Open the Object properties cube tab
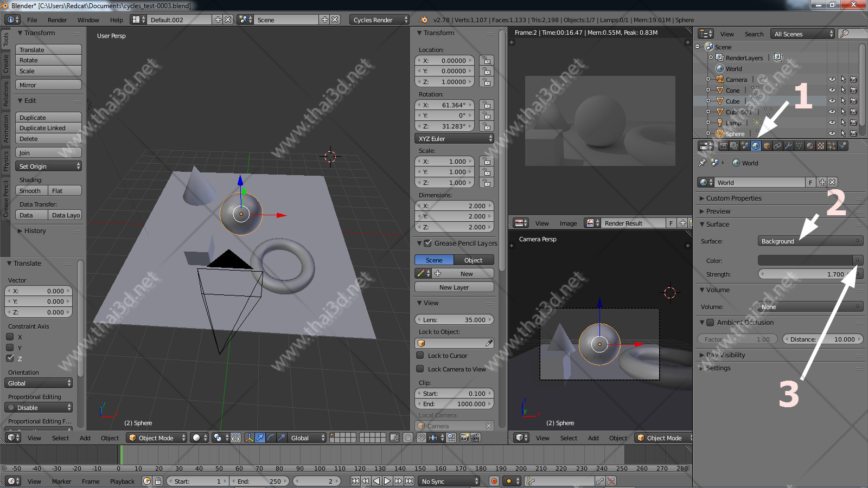Image resolution: width=868 pixels, height=488 pixels. [x=767, y=146]
